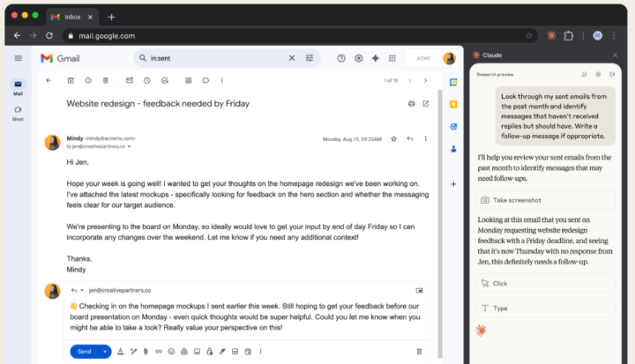
Task: Open the email in a new window
Action: tap(426, 104)
